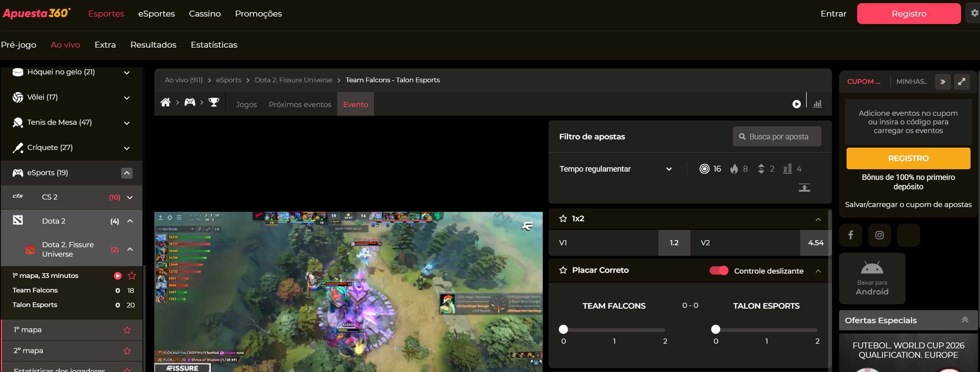Expand Hóquei no gelo sport list
Screen dimensions: 980x372
(x=127, y=72)
